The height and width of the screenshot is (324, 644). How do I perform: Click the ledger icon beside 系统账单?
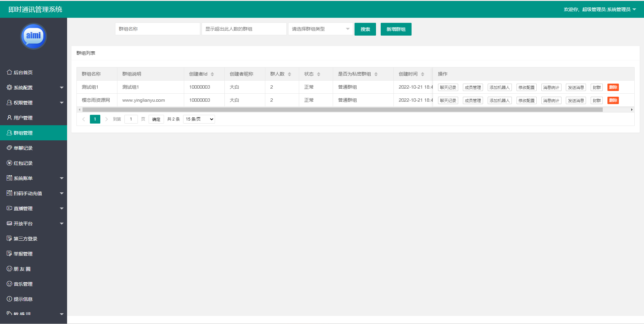(9, 178)
